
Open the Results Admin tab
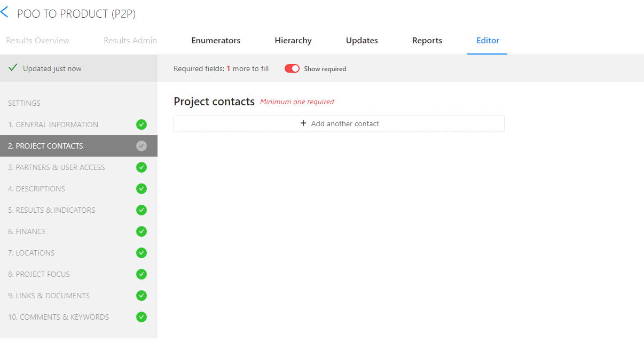[130, 41]
